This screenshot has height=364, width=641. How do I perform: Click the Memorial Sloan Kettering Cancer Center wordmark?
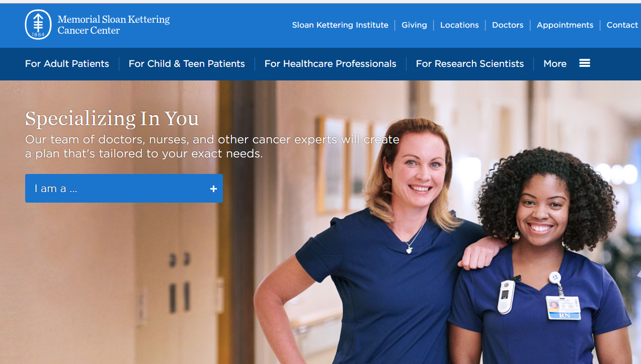coord(114,25)
